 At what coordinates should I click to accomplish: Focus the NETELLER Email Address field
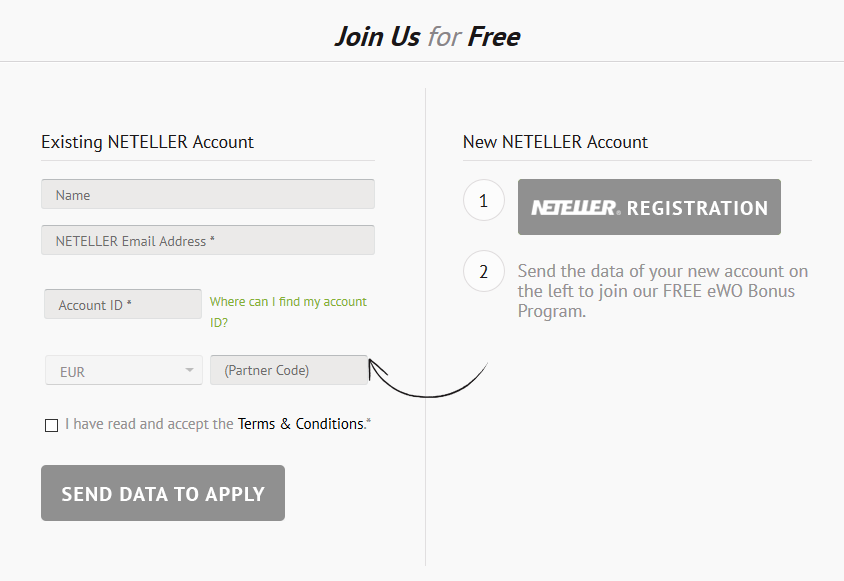208,240
